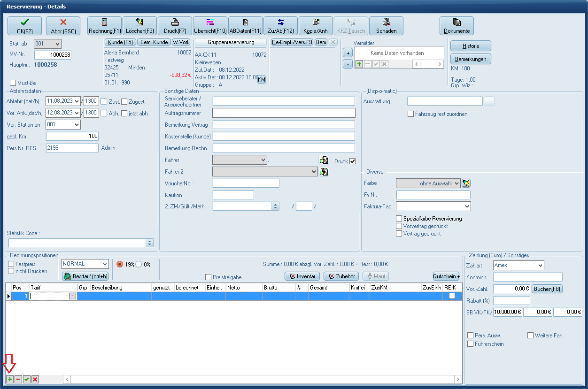Check Fahrzeug fest zuordnen
Viewport: 588px width, 389px height.
[x=411, y=114]
